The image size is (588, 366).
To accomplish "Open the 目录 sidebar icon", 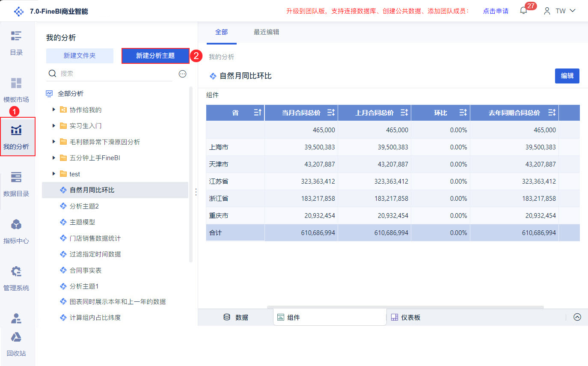I will [x=16, y=36].
